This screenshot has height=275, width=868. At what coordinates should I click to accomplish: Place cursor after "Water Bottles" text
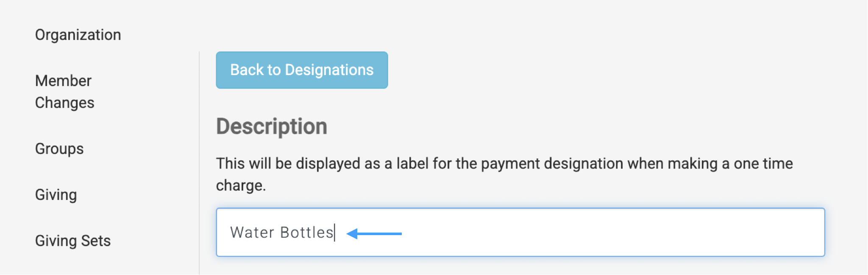(x=334, y=233)
